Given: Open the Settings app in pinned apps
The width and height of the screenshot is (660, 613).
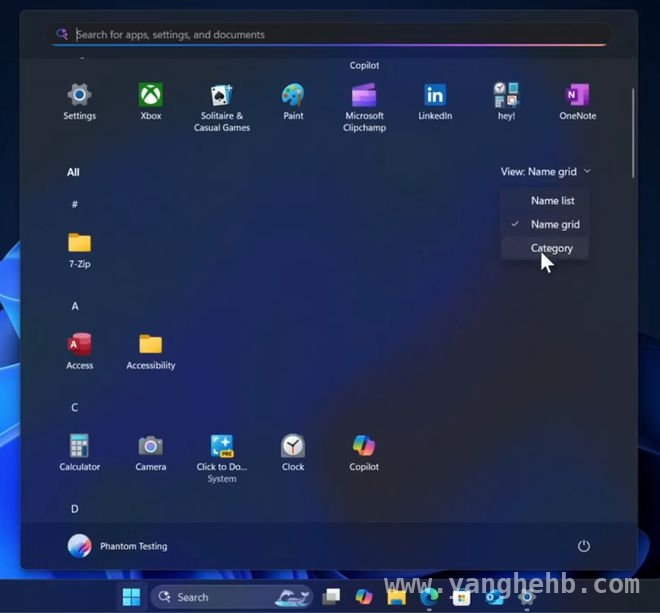Looking at the screenshot, I should click(x=79, y=101).
